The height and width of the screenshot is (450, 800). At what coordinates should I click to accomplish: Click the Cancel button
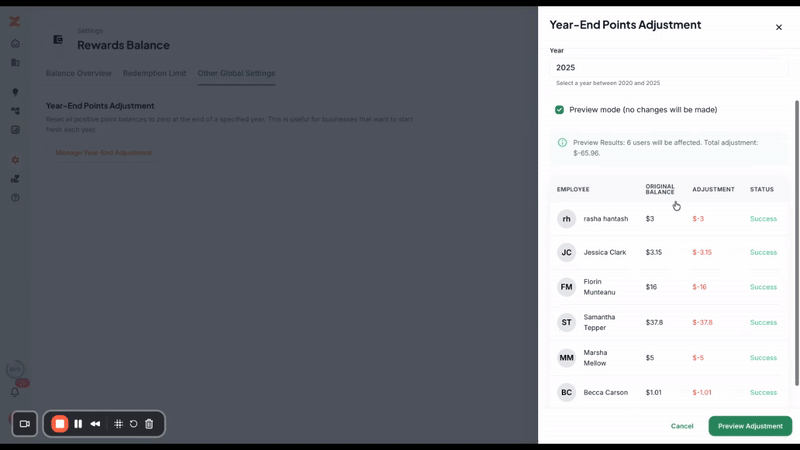tap(682, 426)
